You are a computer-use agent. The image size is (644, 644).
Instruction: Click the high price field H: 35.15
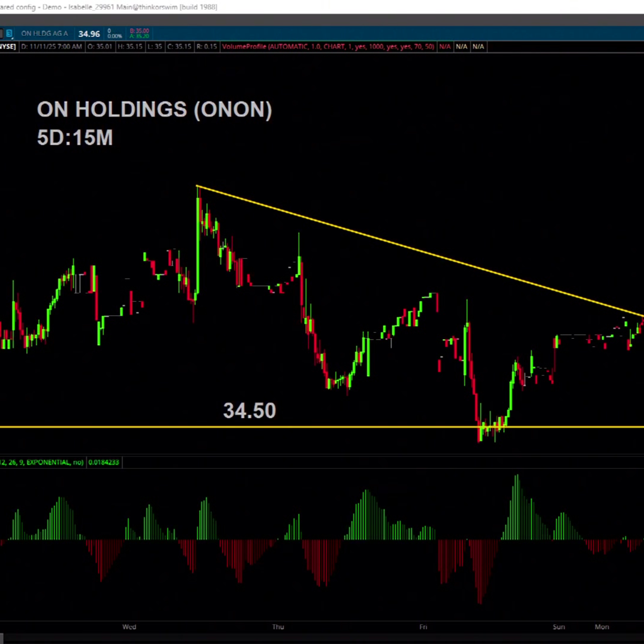[x=130, y=47]
